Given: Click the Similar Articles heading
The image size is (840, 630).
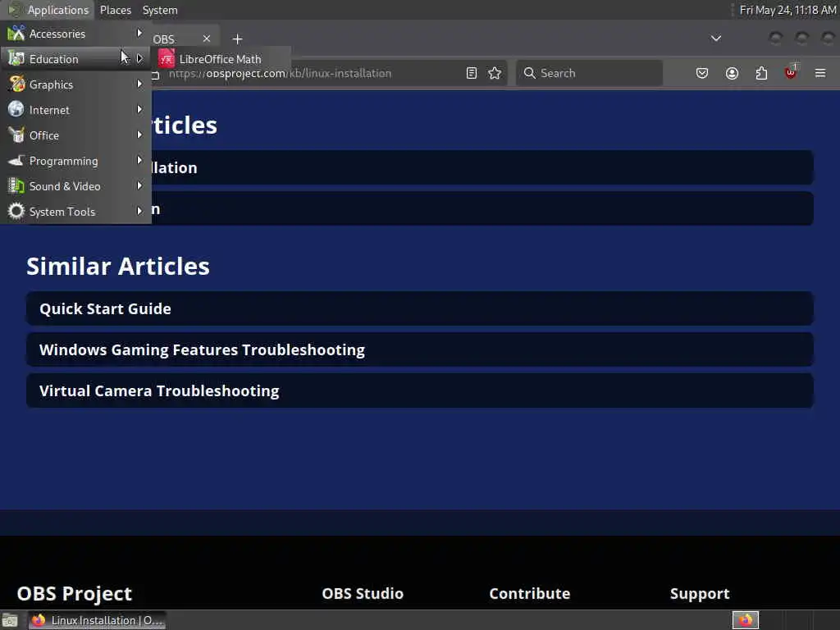Looking at the screenshot, I should coord(118,267).
